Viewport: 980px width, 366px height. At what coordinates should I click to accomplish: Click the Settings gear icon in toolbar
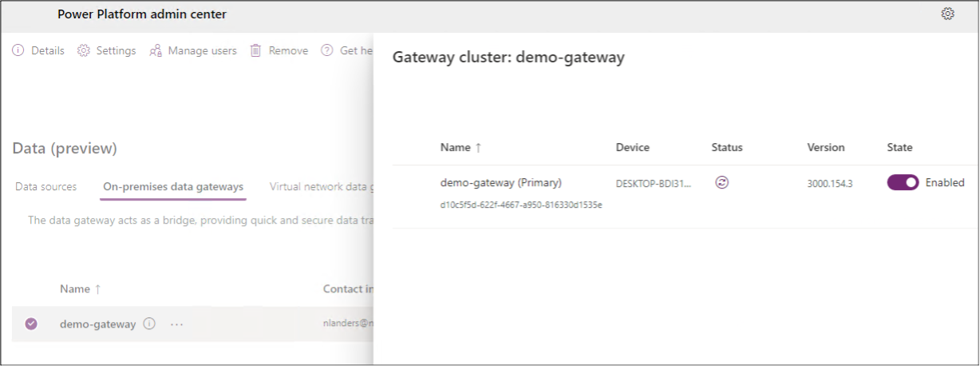click(x=84, y=50)
